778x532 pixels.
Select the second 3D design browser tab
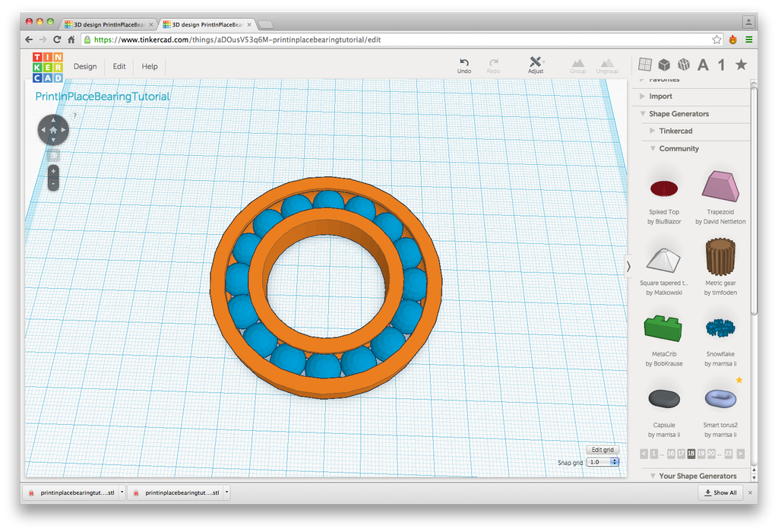click(x=207, y=24)
